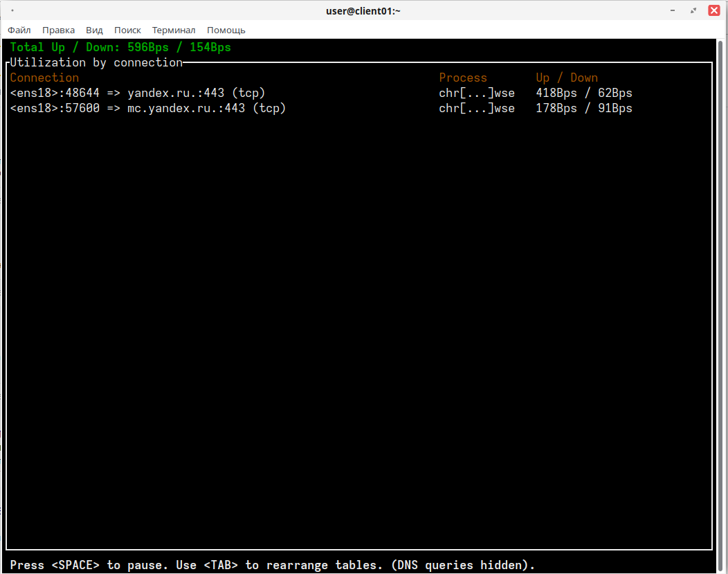Open the Правка menu

(59, 30)
